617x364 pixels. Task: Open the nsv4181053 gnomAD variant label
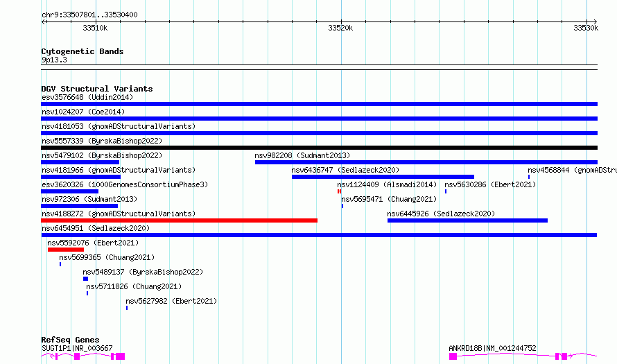click(x=119, y=126)
